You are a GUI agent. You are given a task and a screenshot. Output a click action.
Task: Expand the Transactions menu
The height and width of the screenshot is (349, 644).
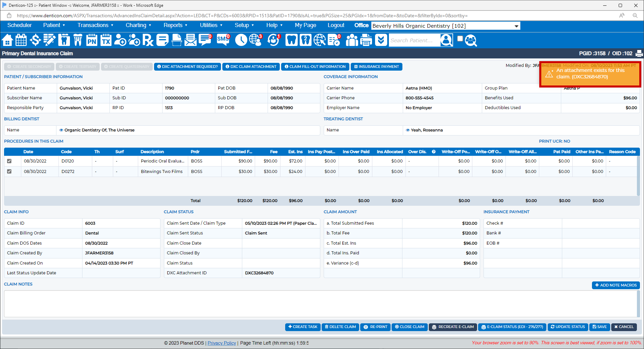tap(95, 25)
